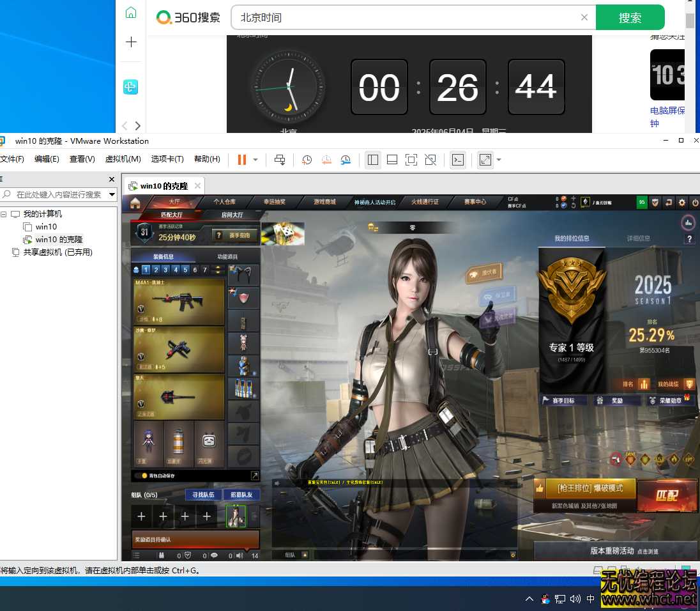This screenshot has width=700, height=611.
Task: Enter VMware full screen mode icon
Action: click(x=411, y=160)
